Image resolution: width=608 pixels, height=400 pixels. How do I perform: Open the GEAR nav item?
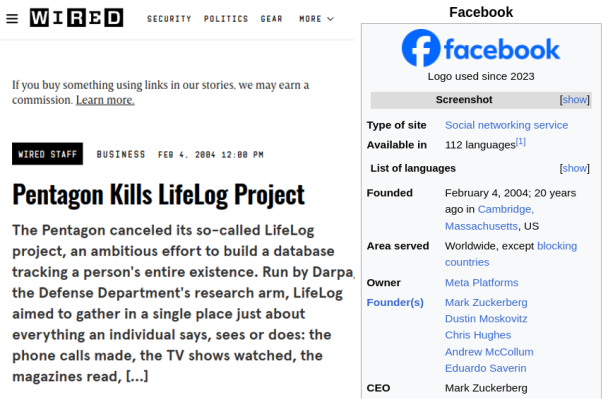(x=271, y=19)
